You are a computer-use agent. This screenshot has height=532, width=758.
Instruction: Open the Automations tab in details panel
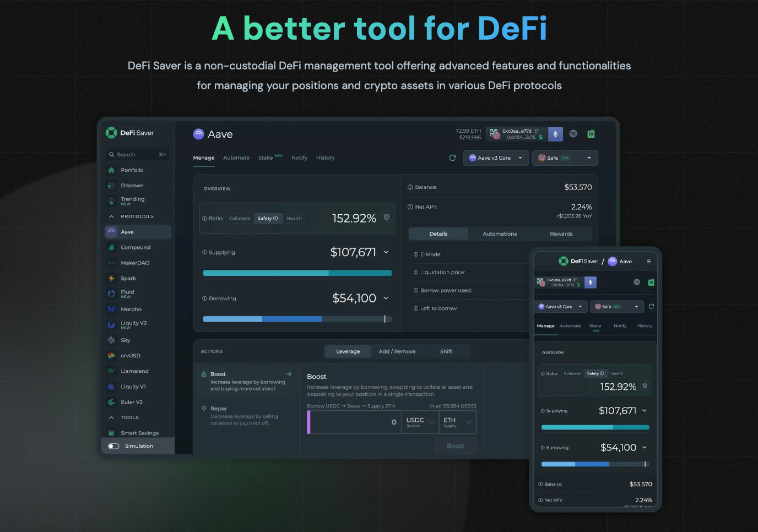pyautogui.click(x=500, y=234)
